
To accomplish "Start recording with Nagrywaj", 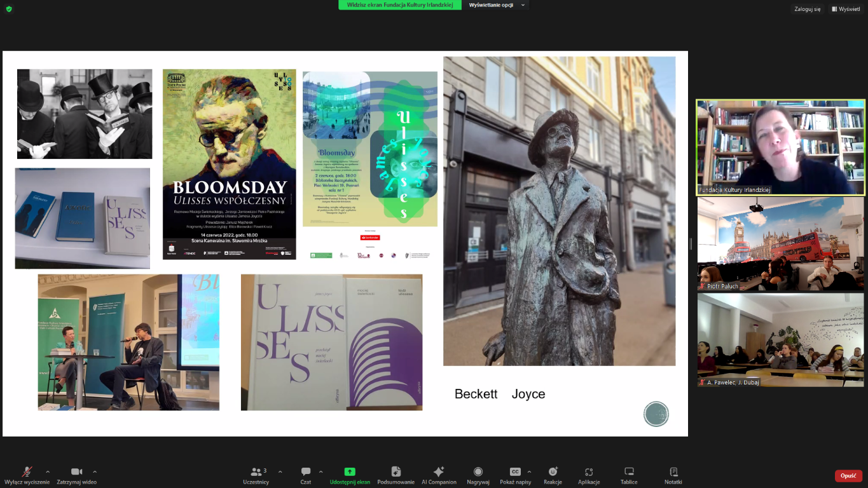I will [x=478, y=475].
